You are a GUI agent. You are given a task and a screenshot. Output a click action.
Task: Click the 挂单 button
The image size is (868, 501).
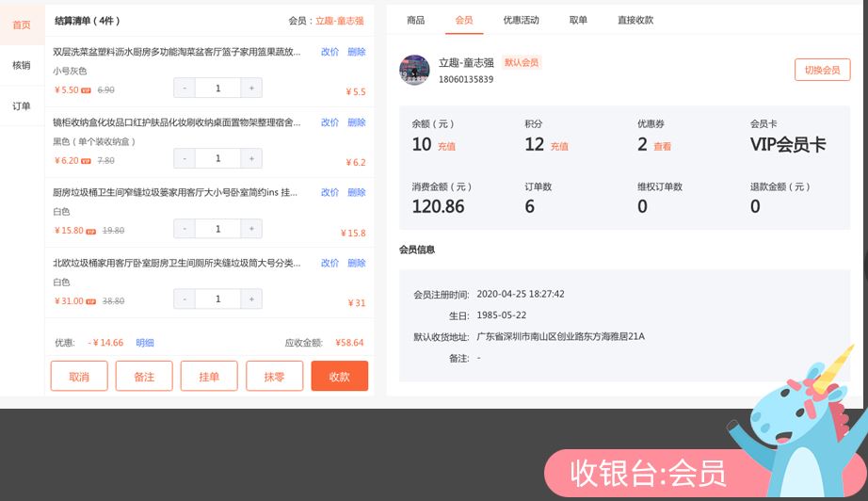[x=209, y=377]
